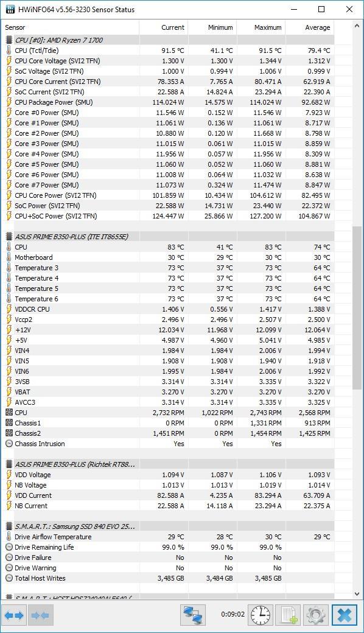Open network remote sensor monitoring icon

click(192, 615)
